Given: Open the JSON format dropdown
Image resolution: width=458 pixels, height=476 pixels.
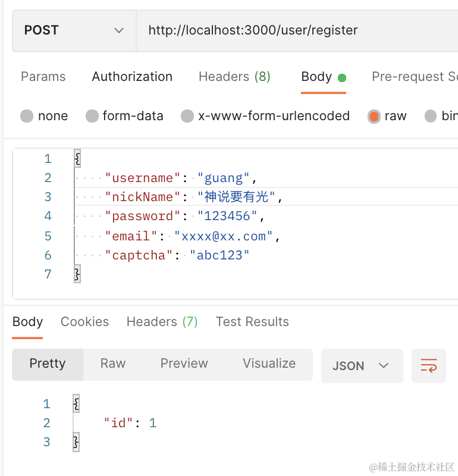Looking at the screenshot, I should coord(361,365).
